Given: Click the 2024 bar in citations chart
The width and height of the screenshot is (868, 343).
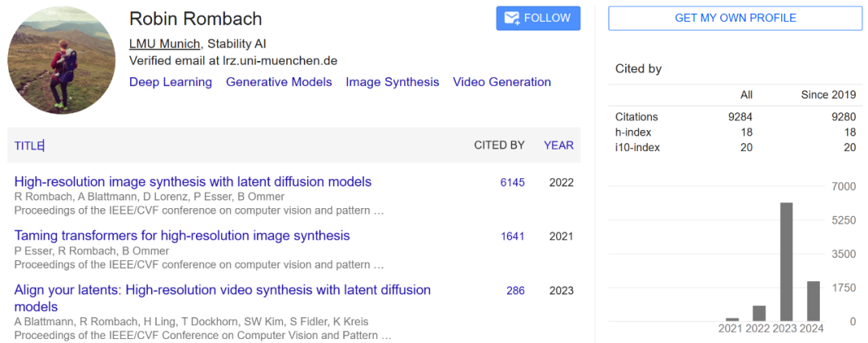Looking at the screenshot, I should pyautogui.click(x=813, y=301).
